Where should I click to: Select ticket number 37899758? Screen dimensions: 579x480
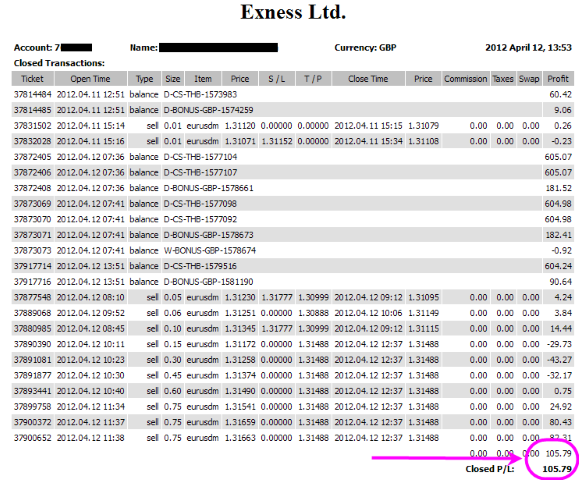pos(32,407)
